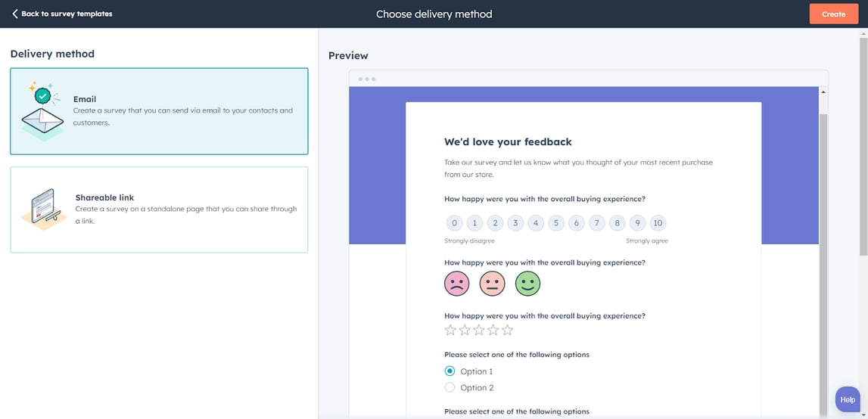Image resolution: width=868 pixels, height=419 pixels.
Task: Rate five stars in preview
Action: coord(508,331)
